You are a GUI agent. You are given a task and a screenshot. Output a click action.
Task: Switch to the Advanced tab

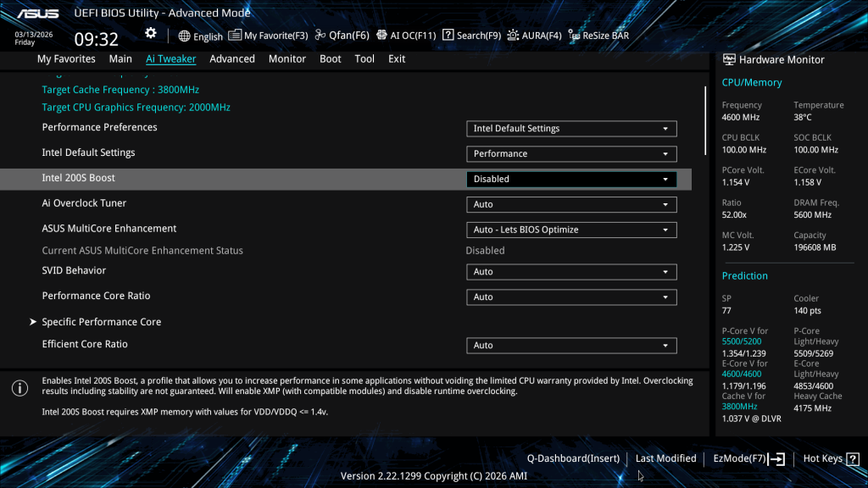click(x=232, y=58)
